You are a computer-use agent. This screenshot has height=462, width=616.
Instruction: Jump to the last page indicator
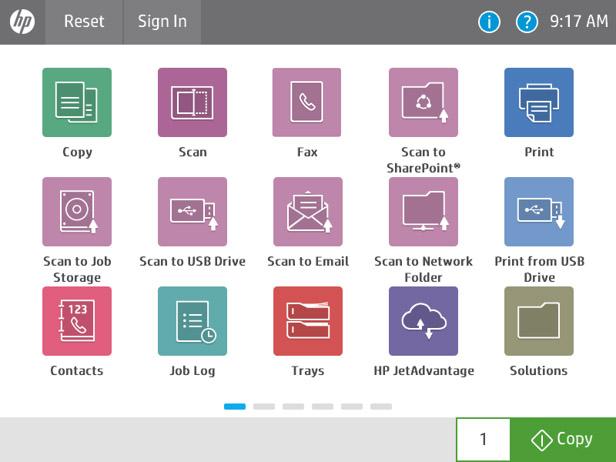381,406
